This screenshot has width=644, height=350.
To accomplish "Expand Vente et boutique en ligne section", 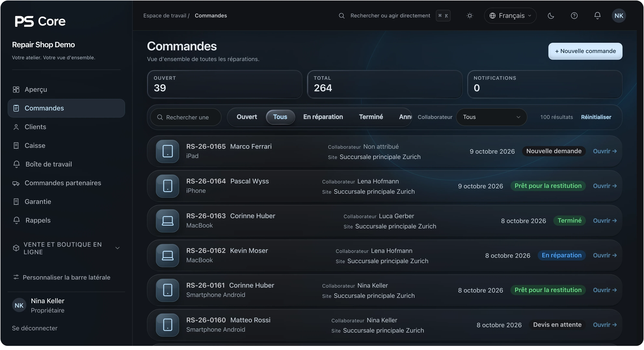I will (66, 248).
